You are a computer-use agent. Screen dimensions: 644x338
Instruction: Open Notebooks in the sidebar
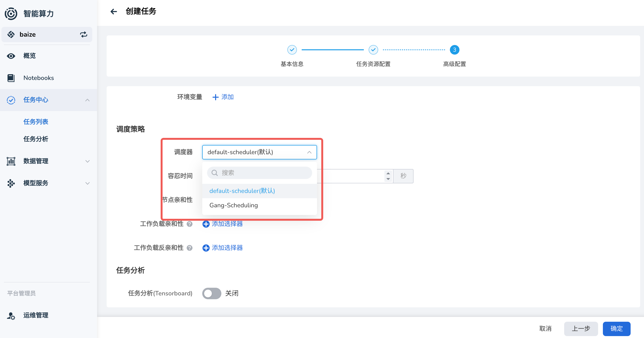coord(38,78)
